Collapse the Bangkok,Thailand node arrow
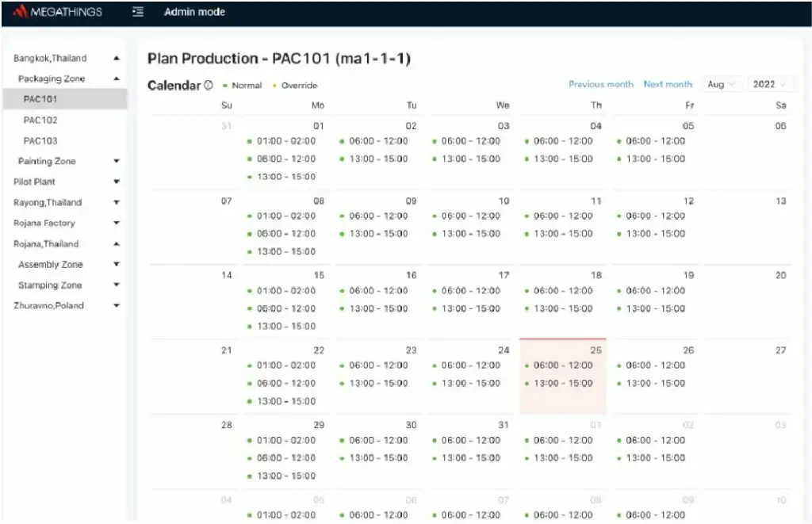 click(117, 58)
